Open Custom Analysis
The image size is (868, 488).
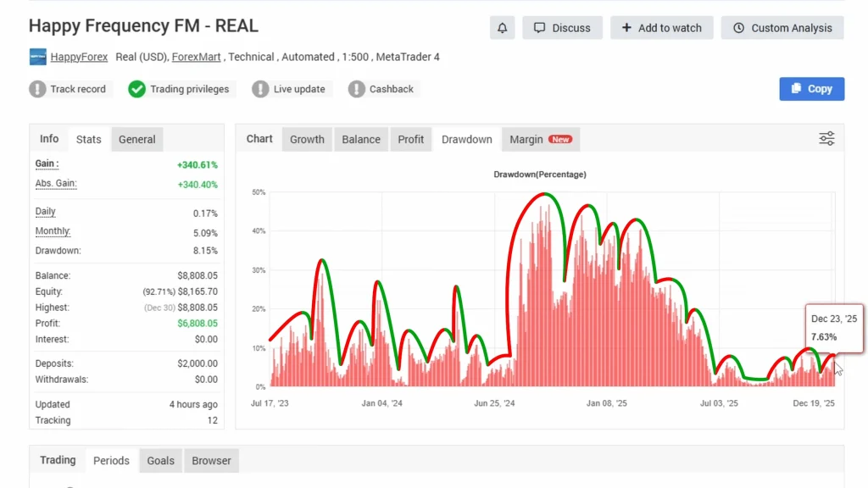click(x=782, y=28)
